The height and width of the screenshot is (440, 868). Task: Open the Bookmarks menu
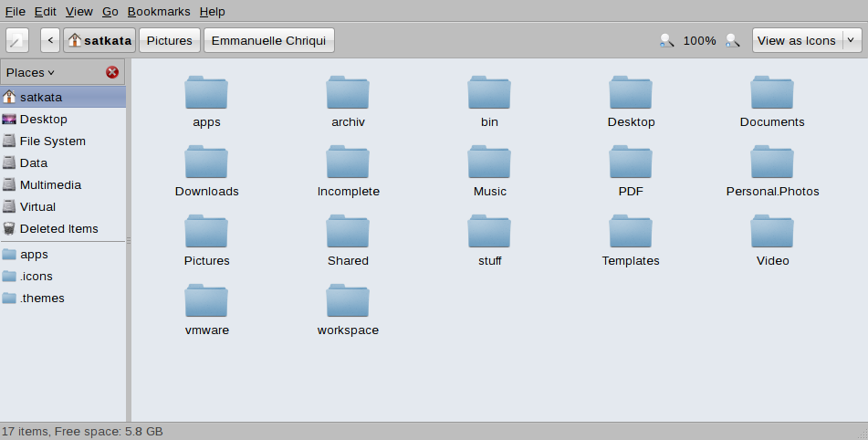[159, 11]
